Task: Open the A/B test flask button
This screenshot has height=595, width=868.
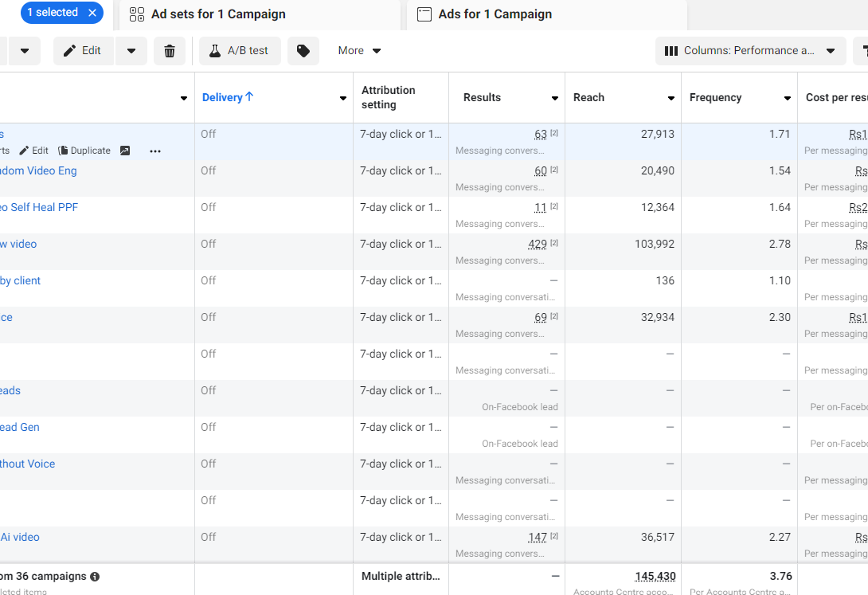Action: (240, 51)
